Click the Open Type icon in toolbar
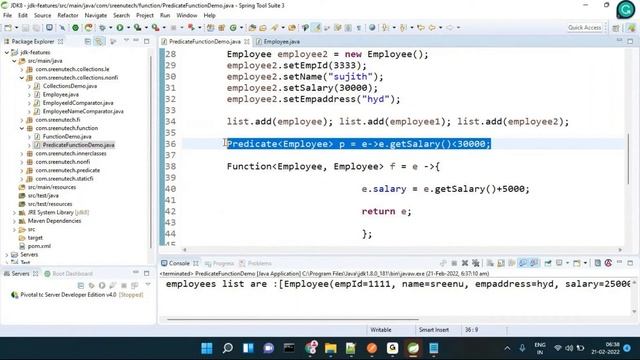 [252, 27]
